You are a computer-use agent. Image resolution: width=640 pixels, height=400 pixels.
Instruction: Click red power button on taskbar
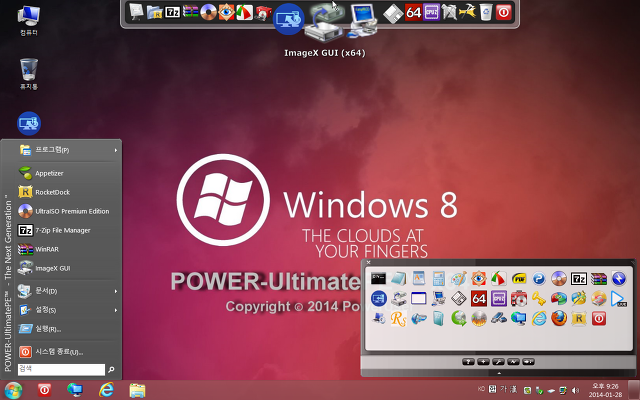coord(44,390)
